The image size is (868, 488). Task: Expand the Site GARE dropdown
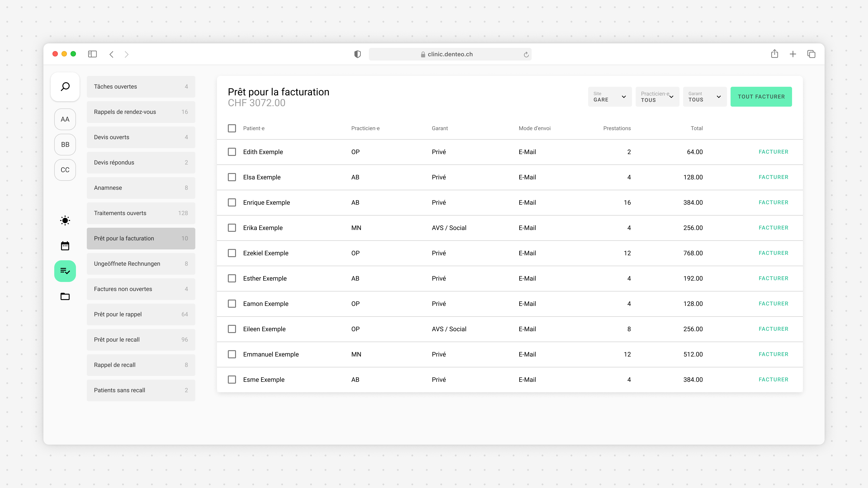pos(610,97)
